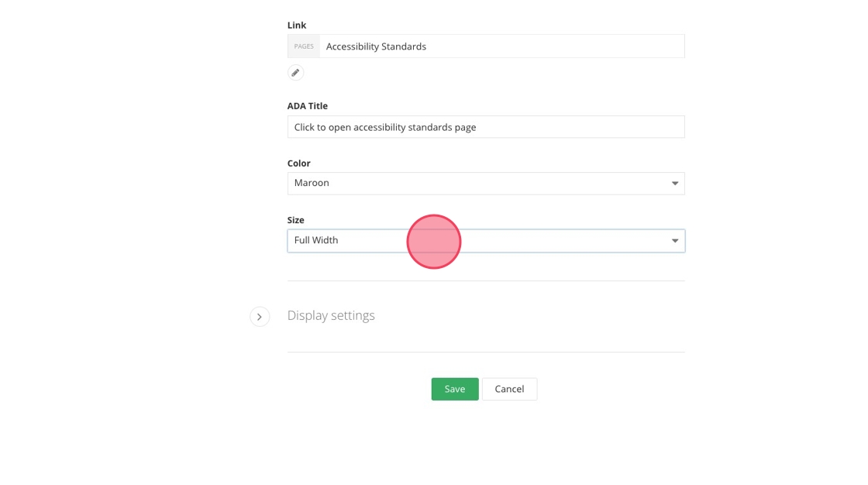Screen dimensions: 868x485
Task: Focus the ADA Title text field
Action: point(486,127)
